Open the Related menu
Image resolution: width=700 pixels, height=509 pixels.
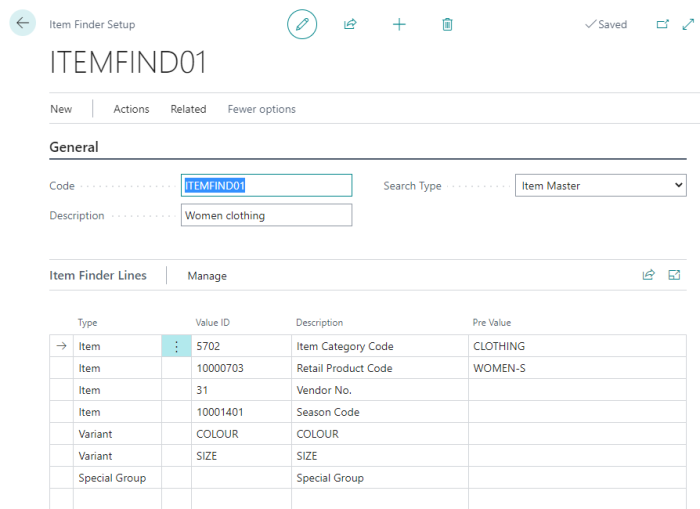[x=188, y=109]
